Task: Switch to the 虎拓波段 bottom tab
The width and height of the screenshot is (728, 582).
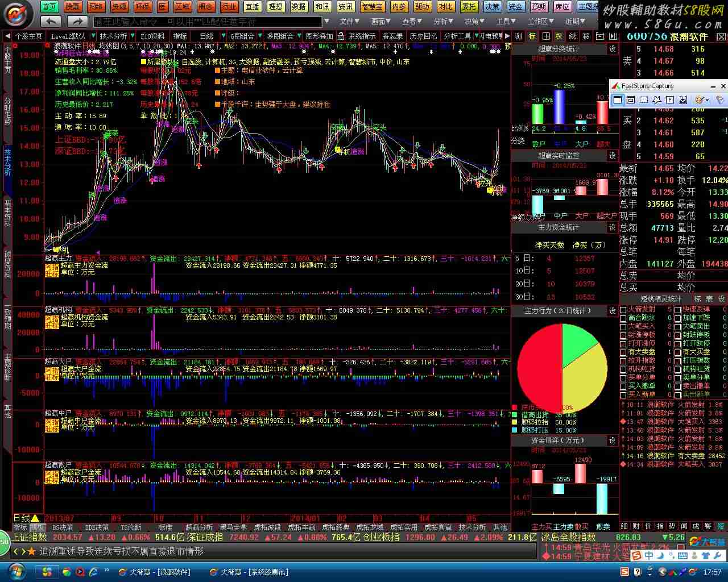Action: click(267, 527)
